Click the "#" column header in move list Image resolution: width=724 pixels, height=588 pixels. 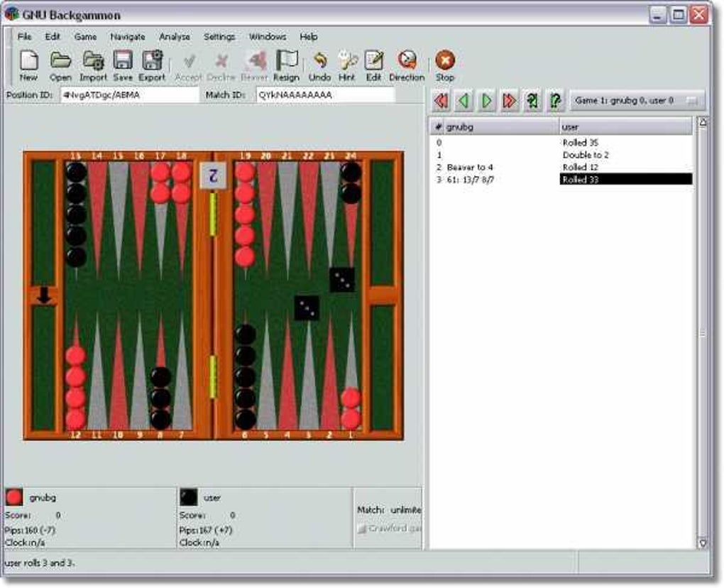[437, 126]
